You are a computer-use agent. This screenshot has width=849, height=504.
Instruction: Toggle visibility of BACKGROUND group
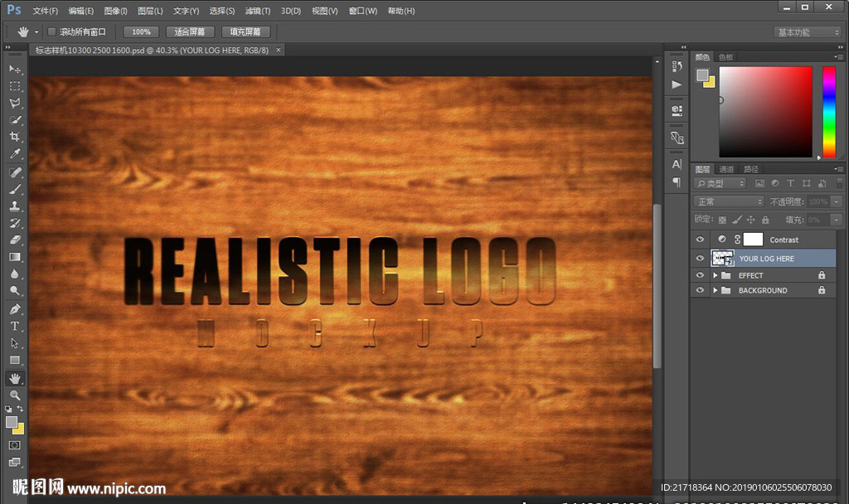click(701, 290)
